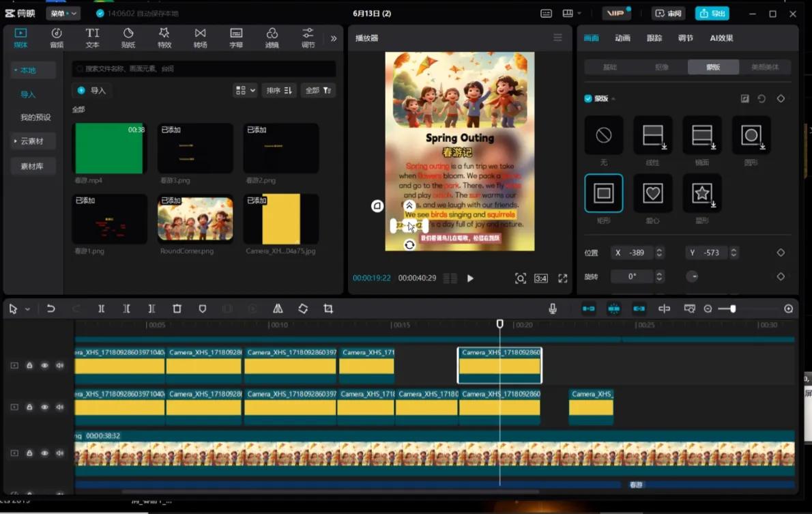Click the 导出 export button
The width and height of the screenshot is (812, 514).
[712, 14]
